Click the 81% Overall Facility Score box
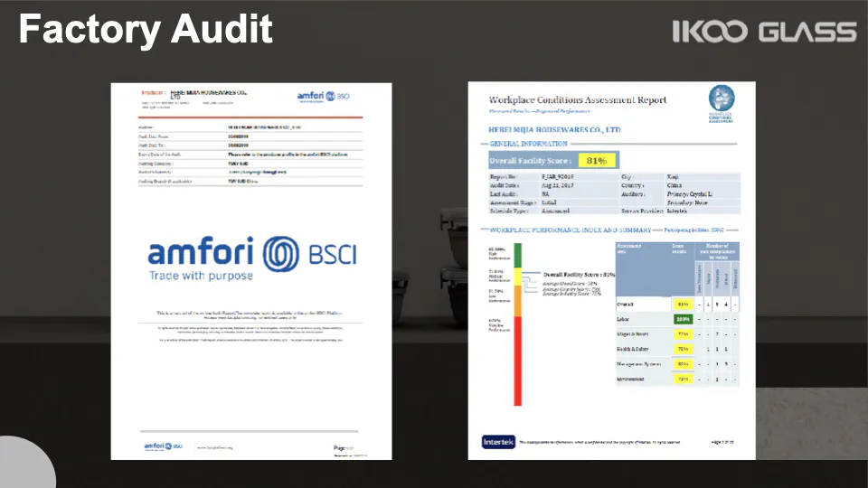The height and width of the screenshot is (488, 868). pos(596,160)
